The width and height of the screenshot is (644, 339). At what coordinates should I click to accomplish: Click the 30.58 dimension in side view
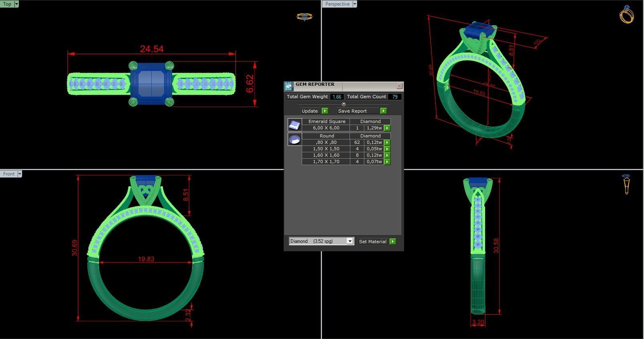(496, 246)
